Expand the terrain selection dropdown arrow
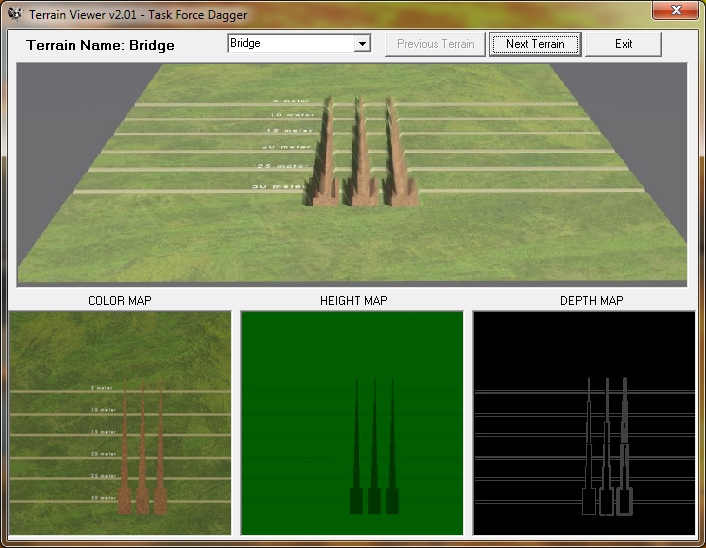The height and width of the screenshot is (548, 706). click(x=362, y=44)
